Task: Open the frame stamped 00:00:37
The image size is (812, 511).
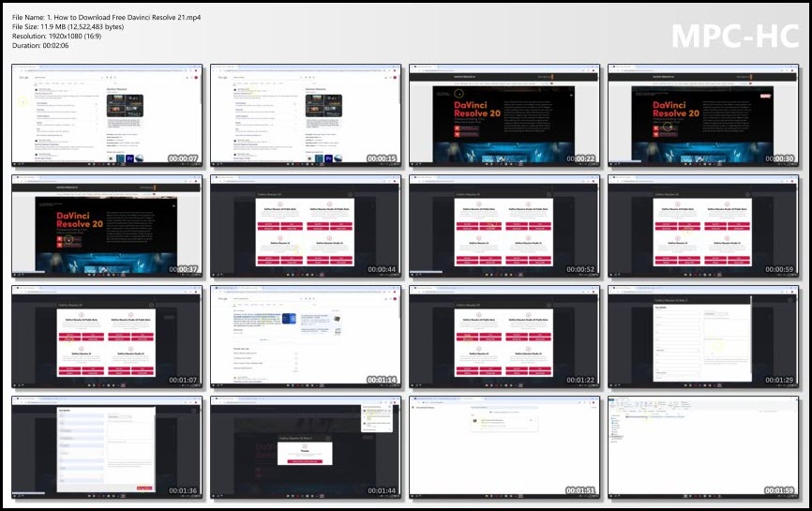Action: tap(107, 226)
